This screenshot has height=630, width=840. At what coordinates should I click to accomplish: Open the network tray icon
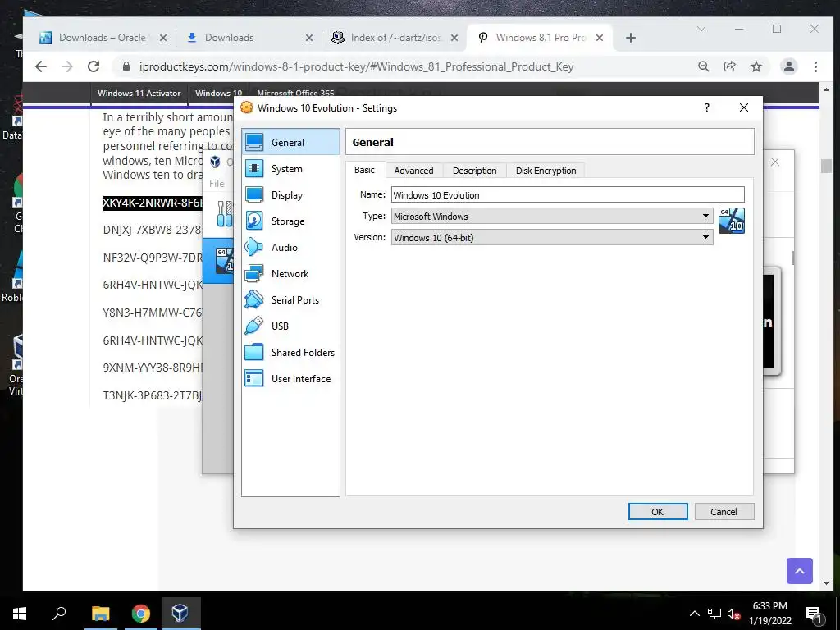tap(714, 614)
